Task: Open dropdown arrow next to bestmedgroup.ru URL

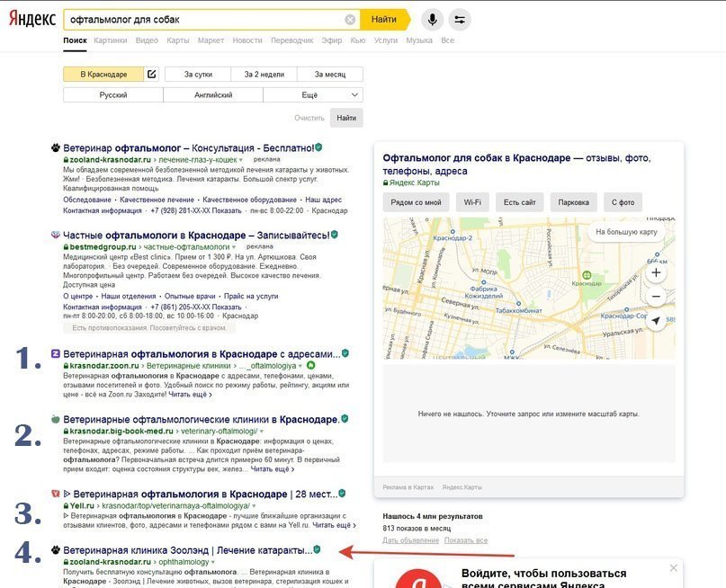Action: [x=233, y=247]
